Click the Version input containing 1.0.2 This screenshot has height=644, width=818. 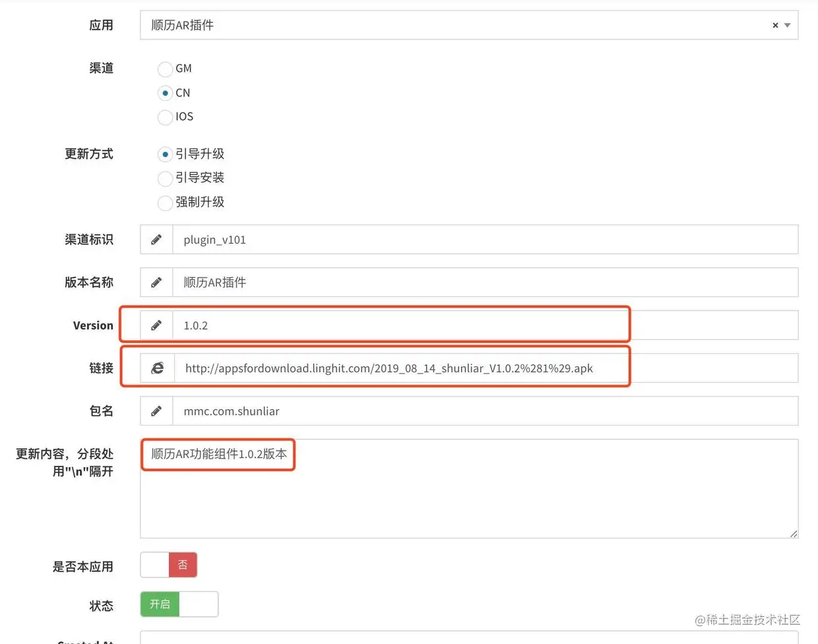coord(330,325)
